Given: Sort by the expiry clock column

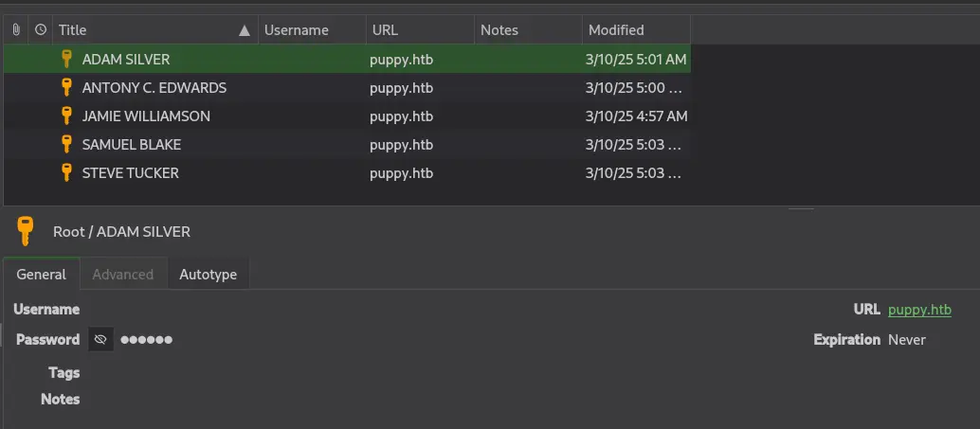Looking at the screenshot, I should tap(40, 30).
